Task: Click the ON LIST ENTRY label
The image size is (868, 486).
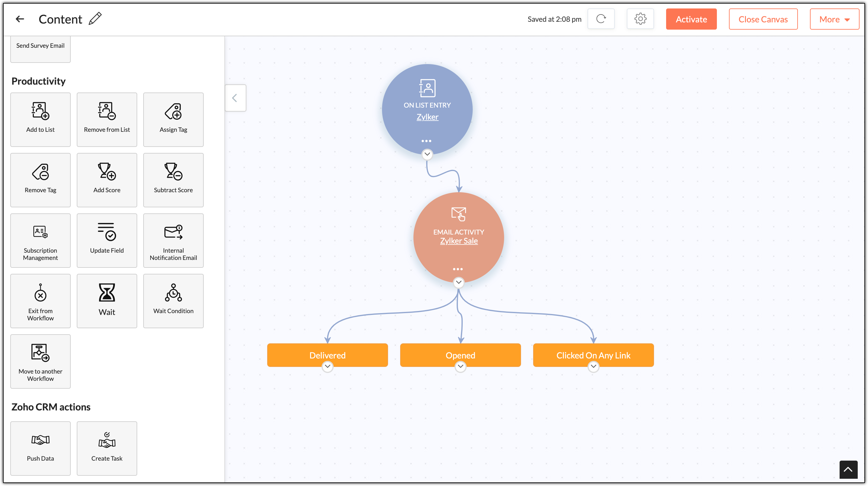Action: pos(427,105)
